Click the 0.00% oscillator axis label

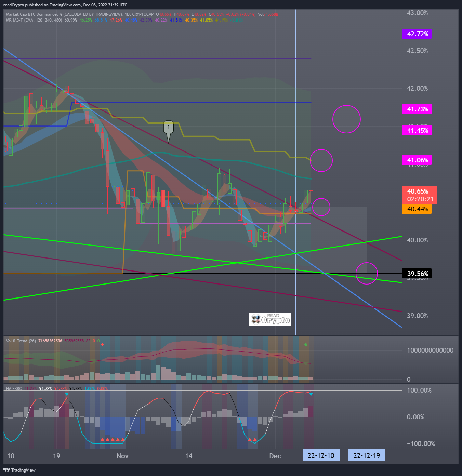(415, 417)
